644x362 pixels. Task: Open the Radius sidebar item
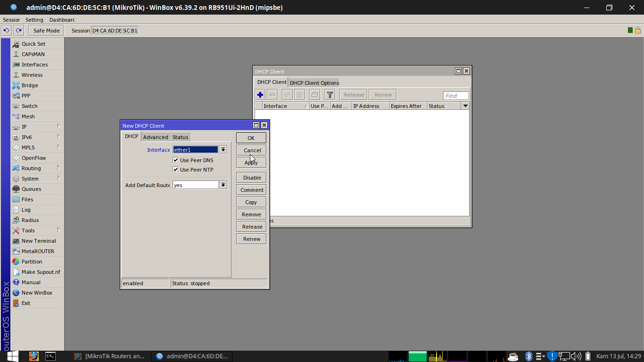tap(37, 220)
